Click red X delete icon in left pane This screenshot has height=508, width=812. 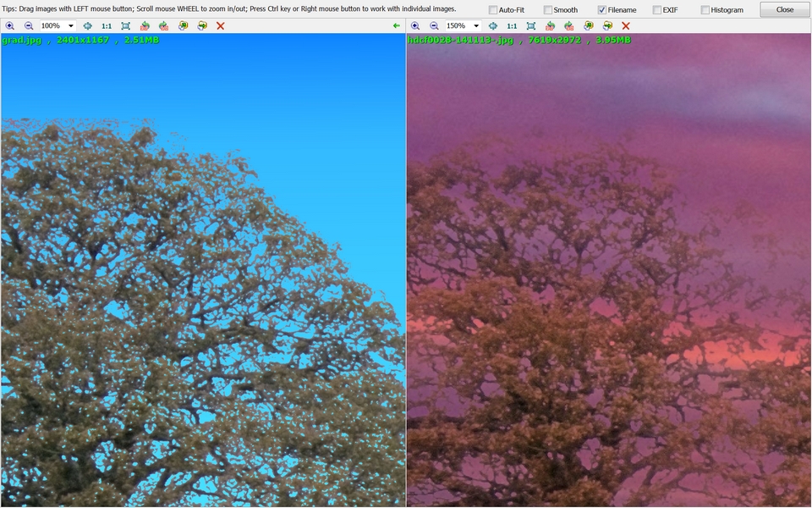pyautogui.click(x=221, y=26)
